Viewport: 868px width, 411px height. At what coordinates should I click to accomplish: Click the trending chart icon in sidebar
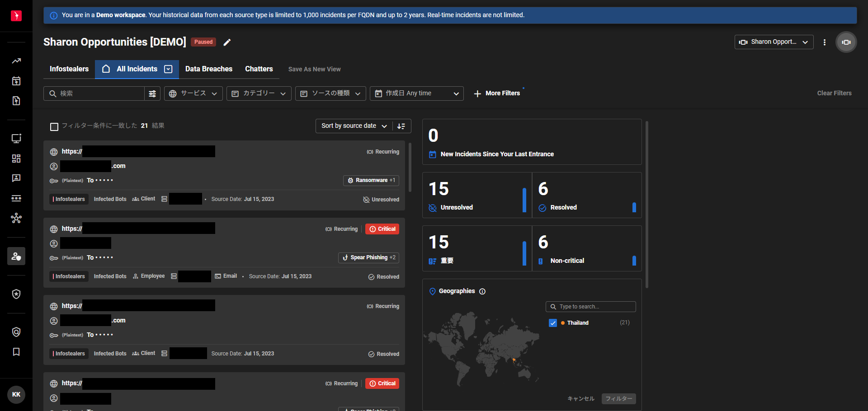click(x=16, y=61)
